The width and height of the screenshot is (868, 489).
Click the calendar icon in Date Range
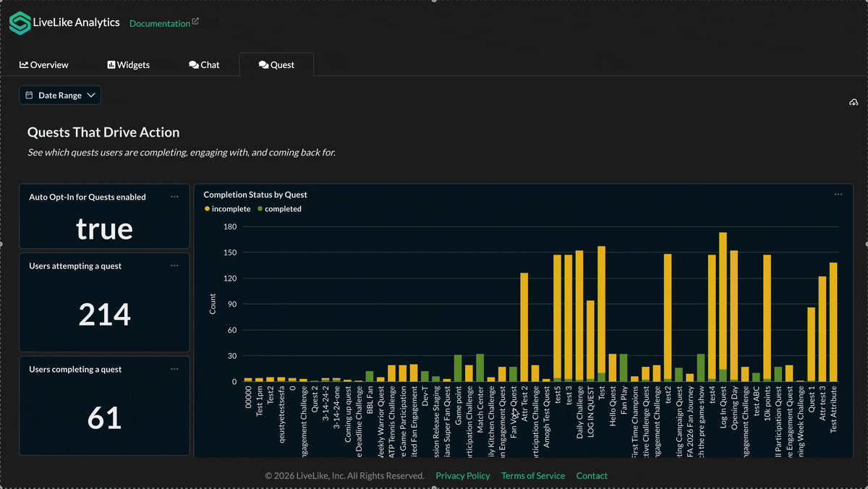(x=29, y=95)
